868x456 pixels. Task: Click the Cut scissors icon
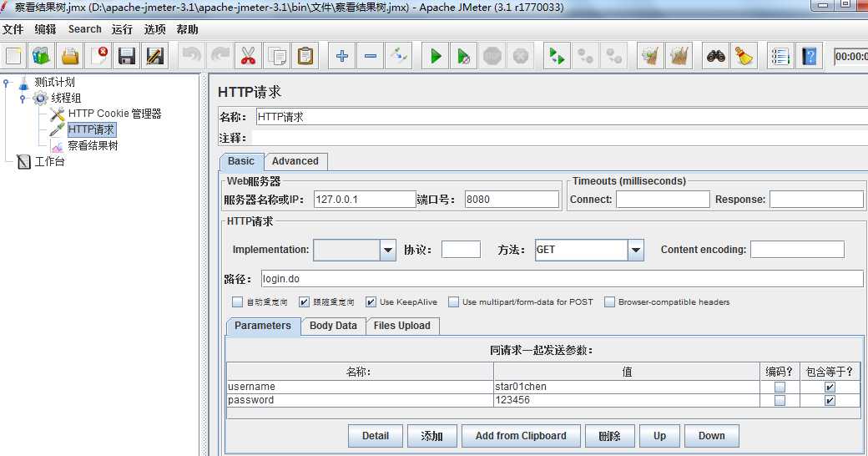point(249,56)
